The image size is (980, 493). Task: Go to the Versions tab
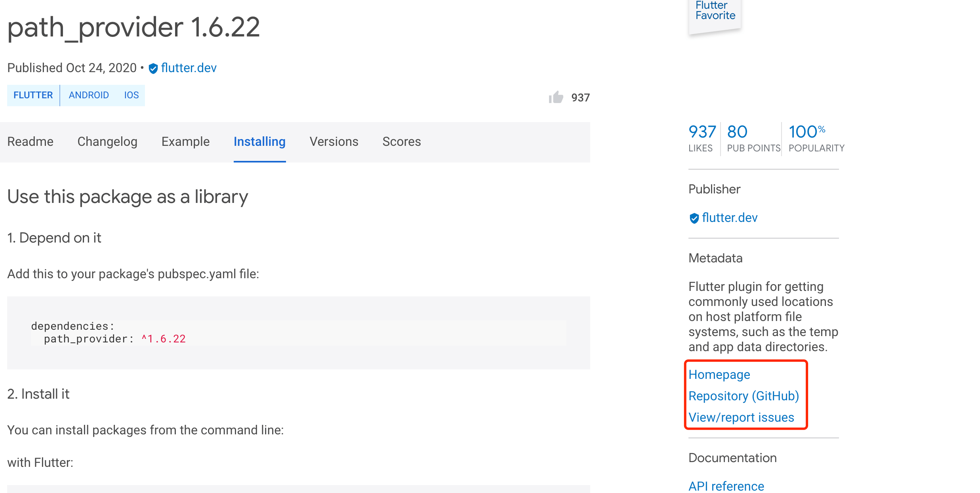point(334,141)
